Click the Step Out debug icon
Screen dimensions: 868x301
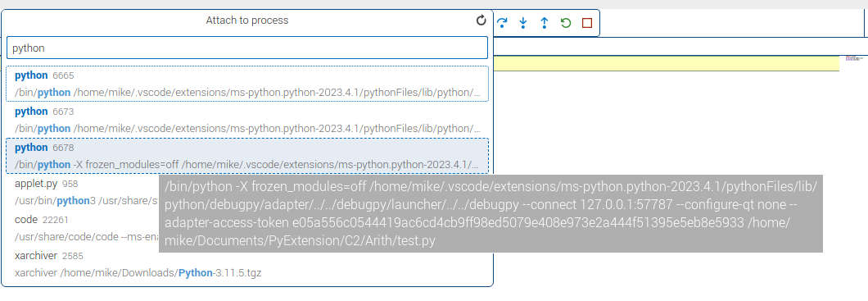tap(545, 23)
